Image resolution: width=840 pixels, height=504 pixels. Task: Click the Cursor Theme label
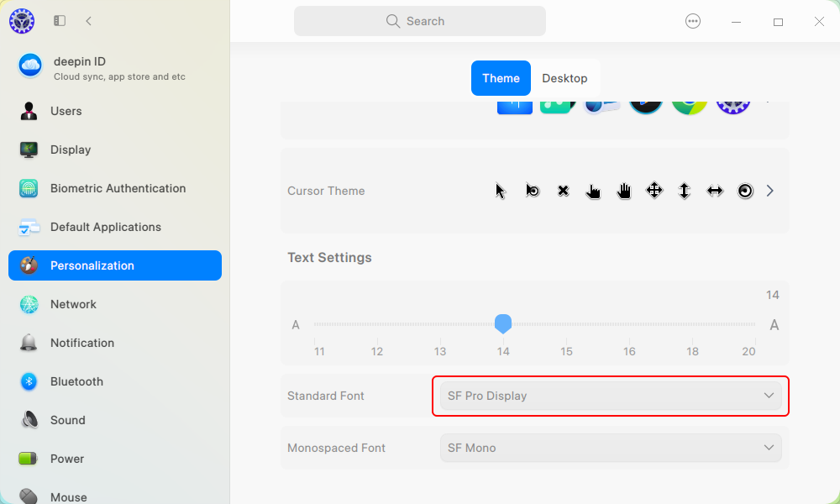326,191
